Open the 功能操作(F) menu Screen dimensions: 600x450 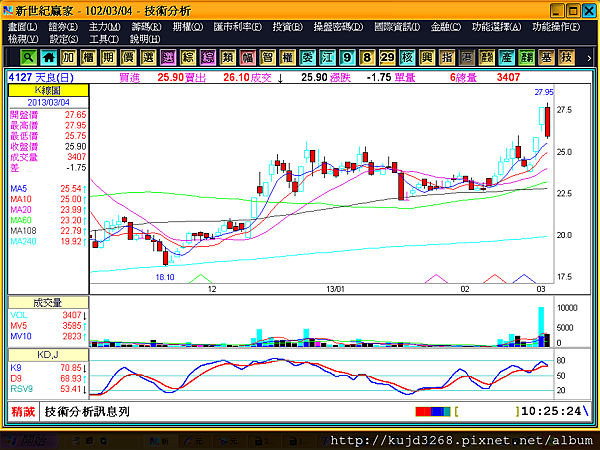(x=556, y=27)
